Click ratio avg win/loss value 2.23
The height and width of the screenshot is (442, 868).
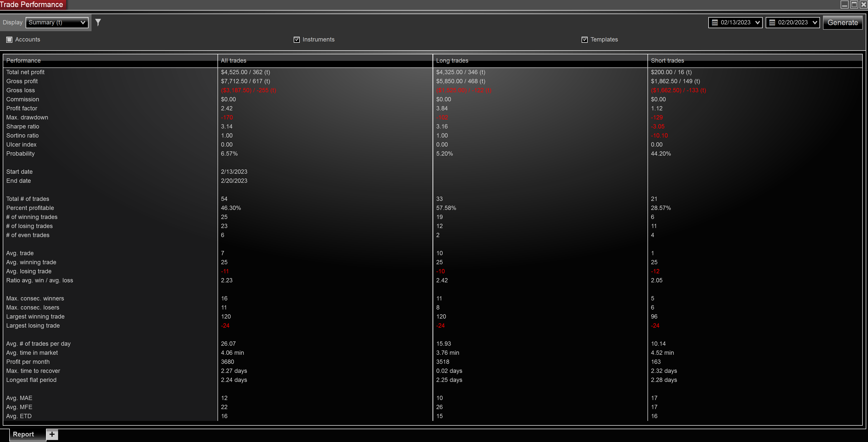coord(227,280)
